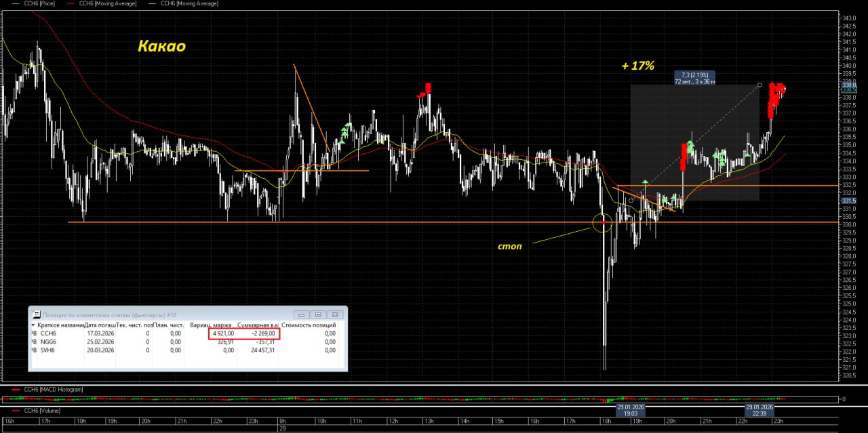The image size is (868, 433).
Task: Click the total margin value 24 457,31
Action: 263,350
